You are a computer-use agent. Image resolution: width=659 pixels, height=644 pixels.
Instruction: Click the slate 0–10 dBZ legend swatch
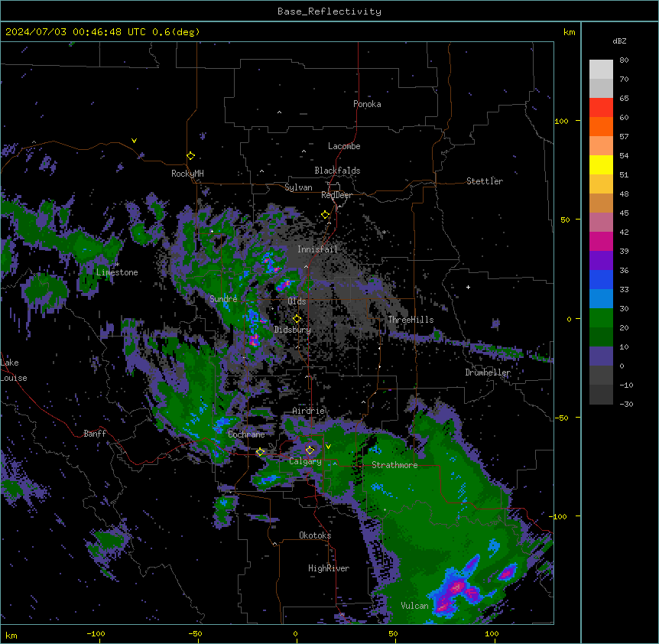coord(601,356)
